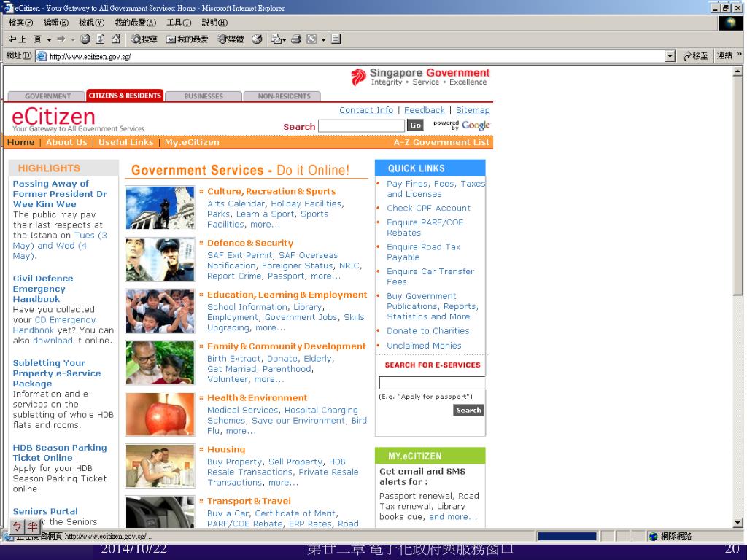
Task: Click the page icon in address bar
Action: [x=42, y=56]
